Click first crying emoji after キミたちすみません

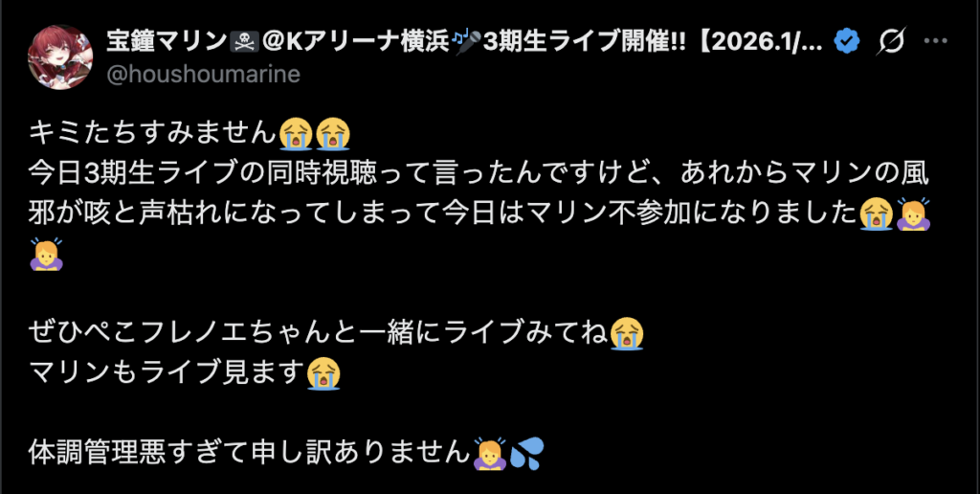[x=296, y=134]
